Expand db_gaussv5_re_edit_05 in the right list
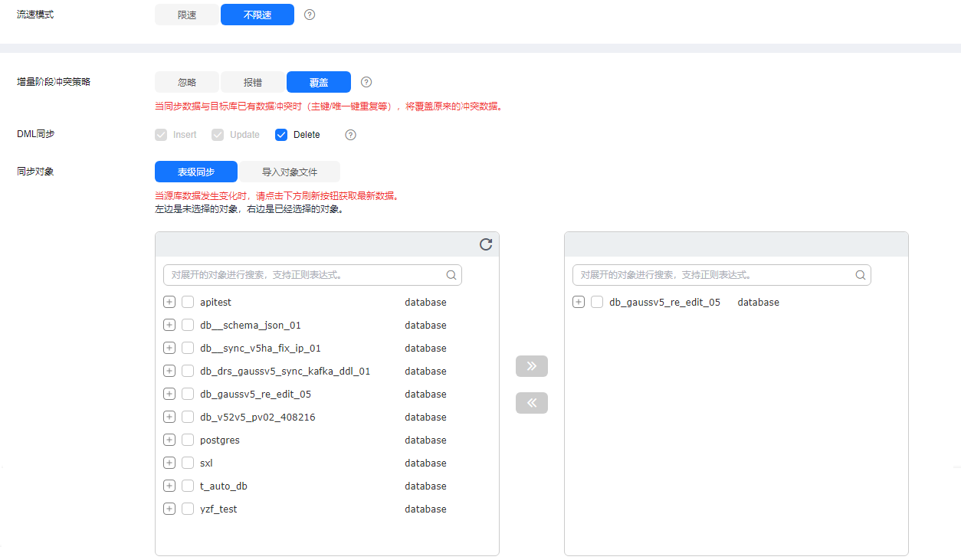 tap(579, 302)
